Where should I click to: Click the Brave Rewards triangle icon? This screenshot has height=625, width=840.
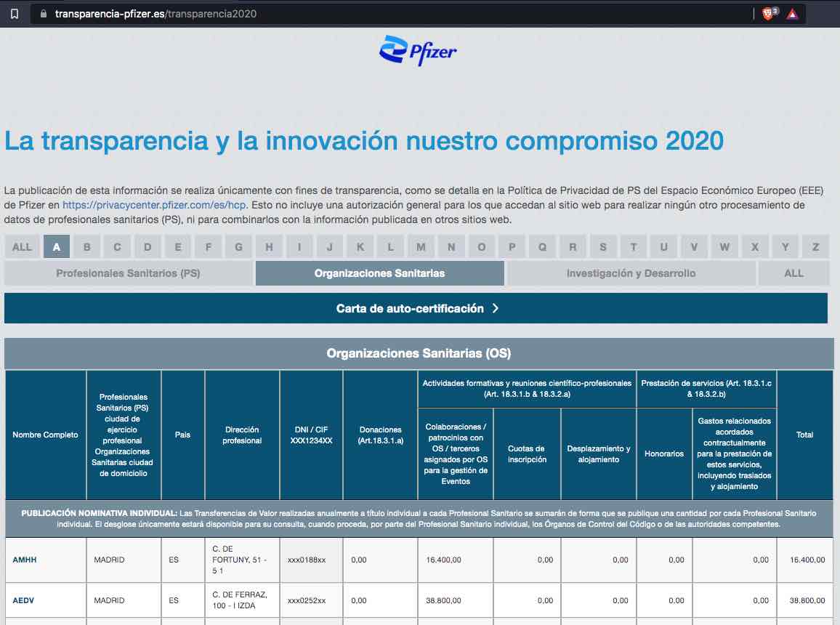point(792,14)
